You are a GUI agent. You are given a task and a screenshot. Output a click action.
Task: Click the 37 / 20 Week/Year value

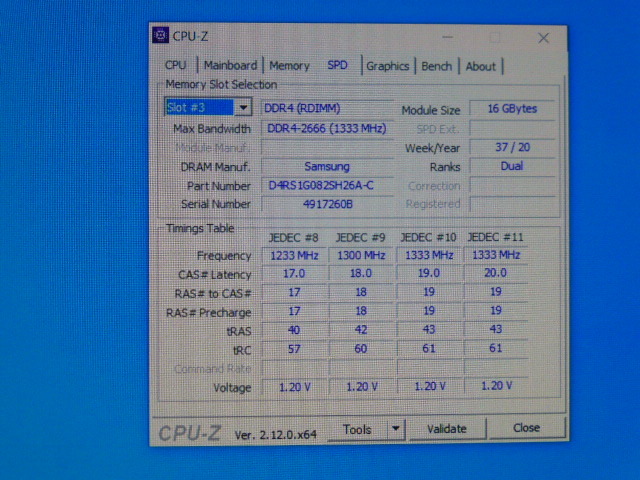512,147
